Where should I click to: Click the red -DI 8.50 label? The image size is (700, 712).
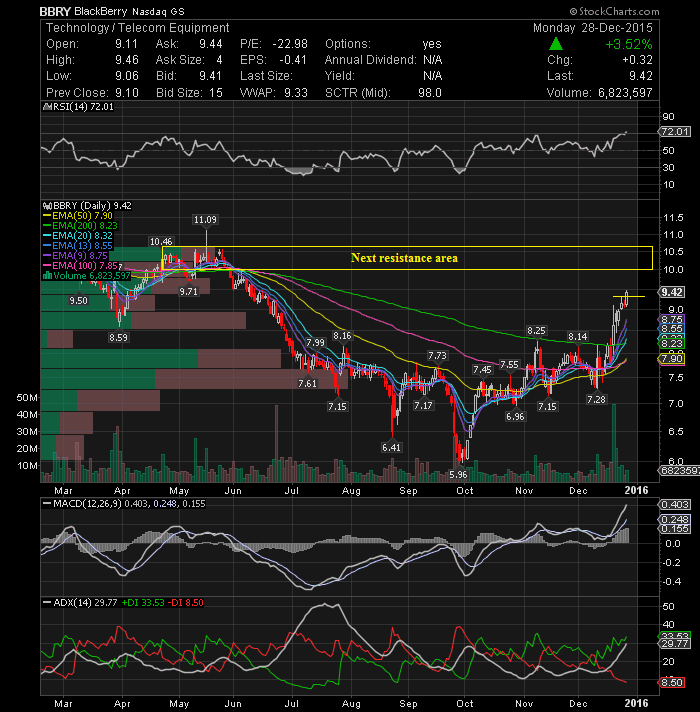tap(186, 603)
